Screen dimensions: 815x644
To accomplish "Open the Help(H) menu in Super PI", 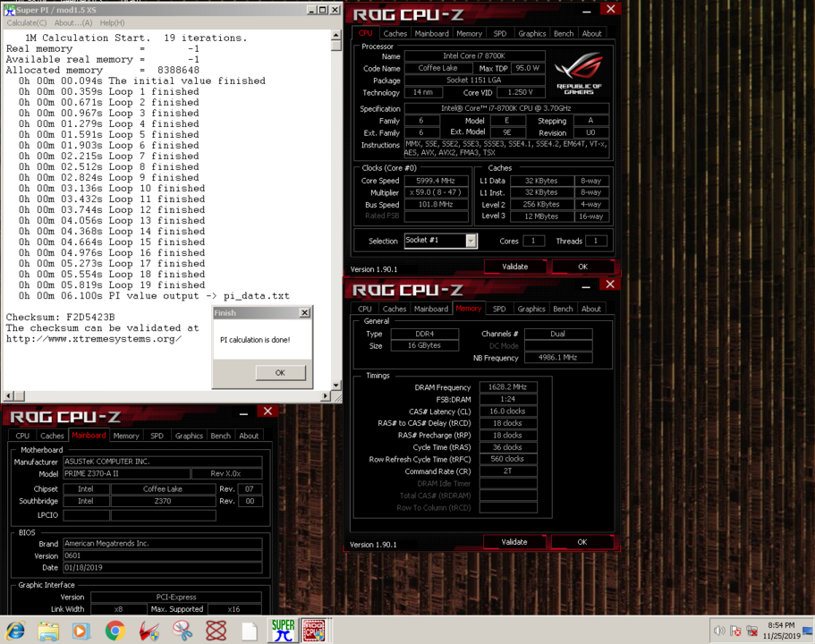I will coord(112,23).
